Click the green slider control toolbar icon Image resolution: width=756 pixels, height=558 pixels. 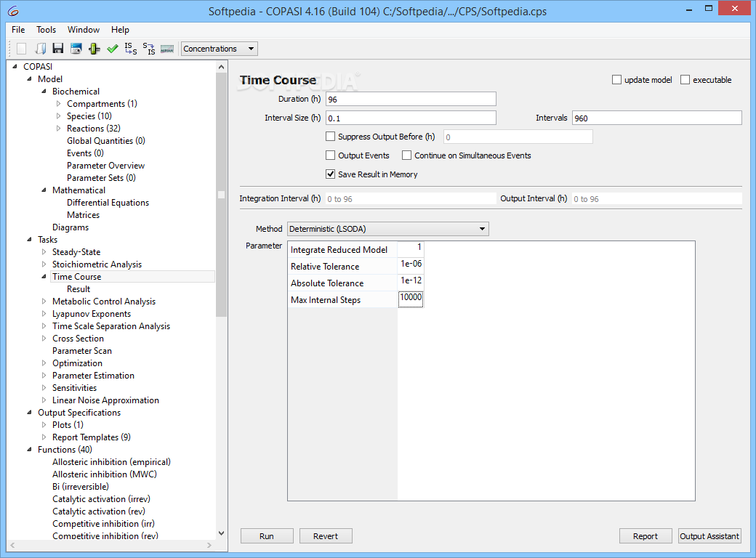94,49
